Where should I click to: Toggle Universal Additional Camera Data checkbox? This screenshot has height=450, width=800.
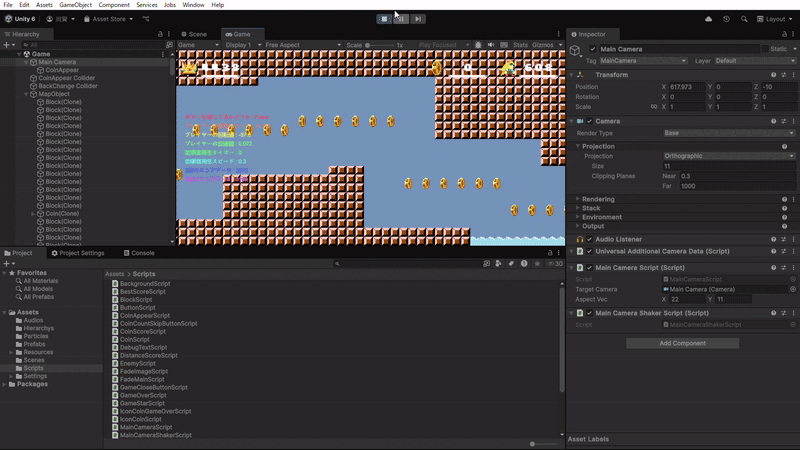tap(589, 252)
